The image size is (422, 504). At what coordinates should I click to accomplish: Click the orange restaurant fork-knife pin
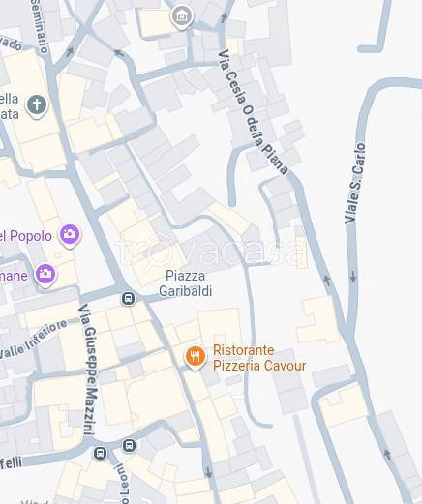[x=196, y=358]
